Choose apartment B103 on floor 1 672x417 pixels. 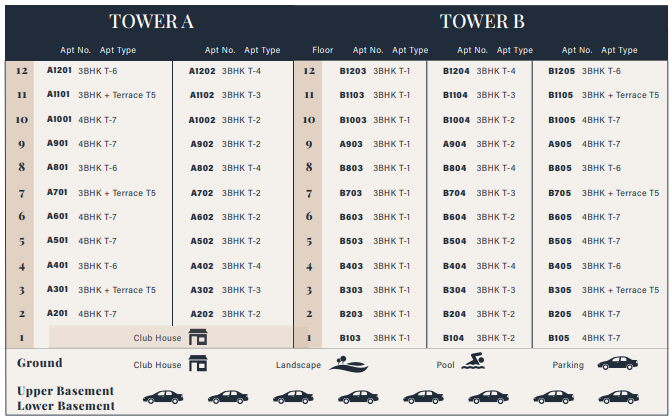pyautogui.click(x=350, y=338)
